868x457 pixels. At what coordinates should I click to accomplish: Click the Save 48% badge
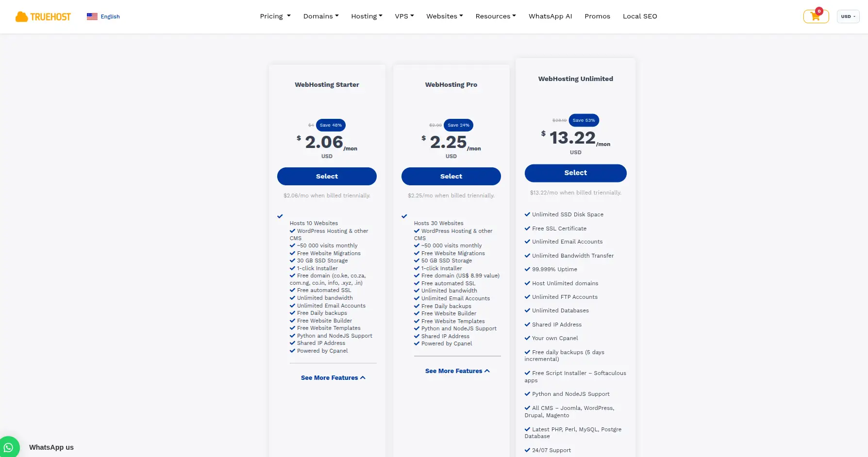331,125
